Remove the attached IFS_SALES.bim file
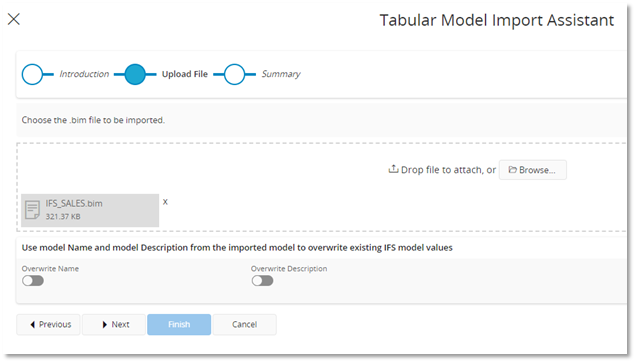Image resolution: width=636 pixels, height=363 pixels. (x=165, y=202)
